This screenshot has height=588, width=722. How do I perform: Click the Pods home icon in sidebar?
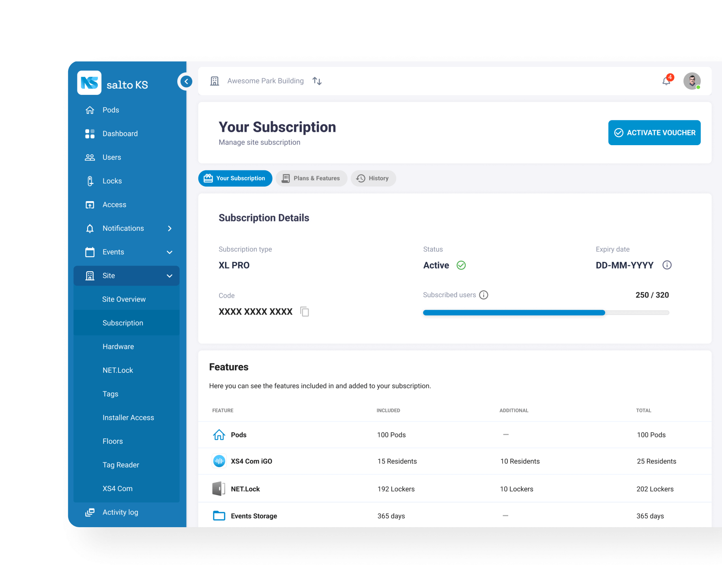coord(90,110)
